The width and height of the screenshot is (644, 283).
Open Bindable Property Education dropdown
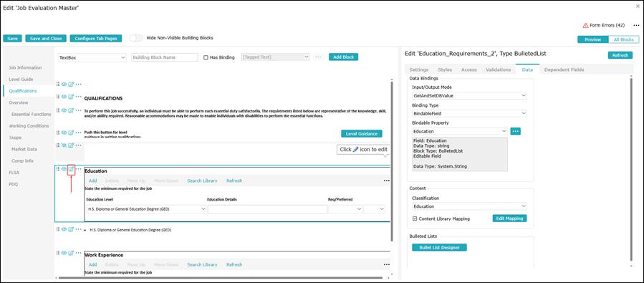coord(460,131)
